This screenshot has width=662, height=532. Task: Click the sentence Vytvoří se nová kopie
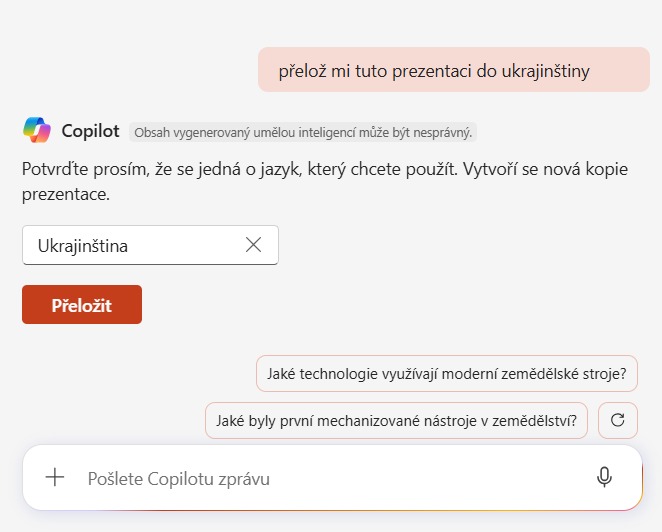point(545,169)
